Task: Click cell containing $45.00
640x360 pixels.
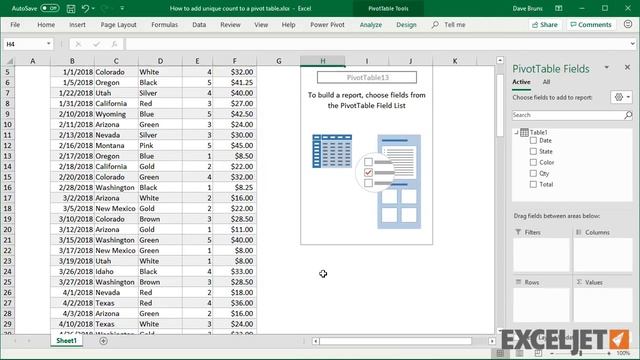Action: [235, 145]
